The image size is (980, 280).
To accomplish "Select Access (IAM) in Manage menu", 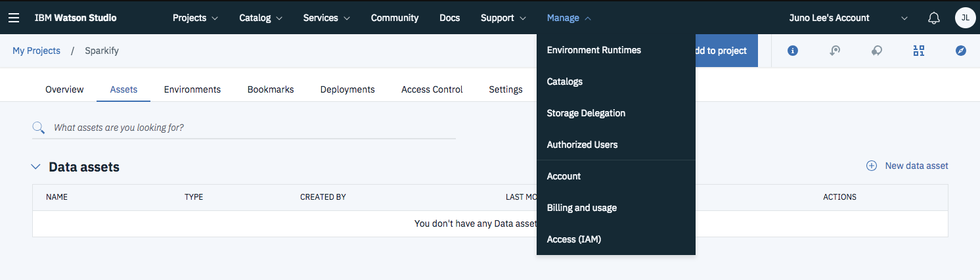I will [573, 239].
